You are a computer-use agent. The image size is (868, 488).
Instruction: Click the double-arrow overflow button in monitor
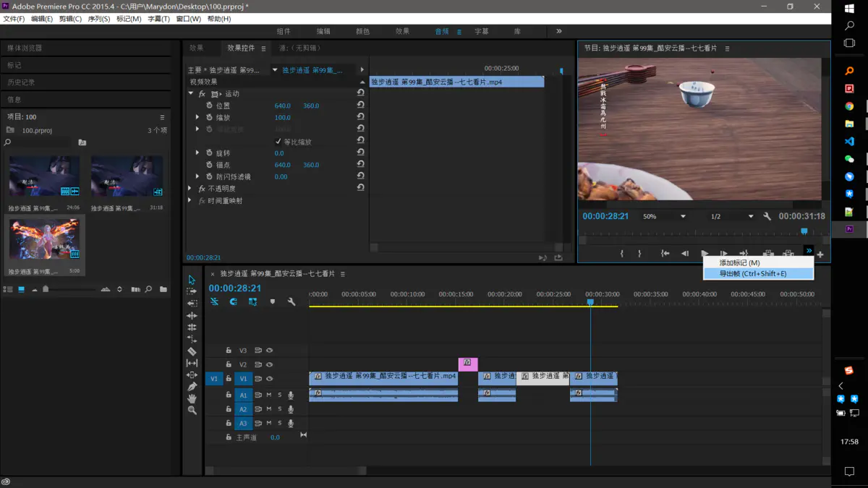pos(809,251)
